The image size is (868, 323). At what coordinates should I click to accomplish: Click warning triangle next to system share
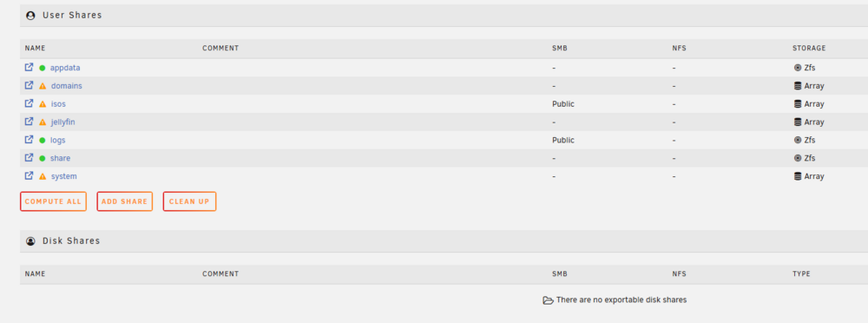(43, 176)
